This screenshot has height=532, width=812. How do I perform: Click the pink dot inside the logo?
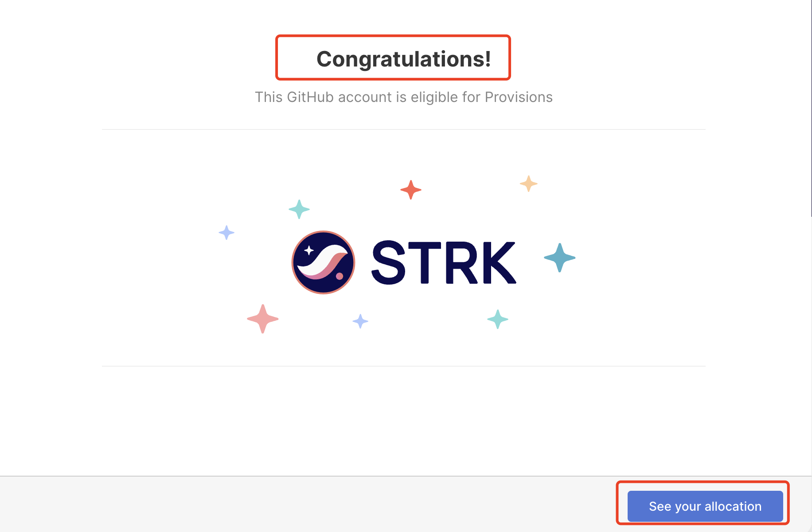[340, 276]
